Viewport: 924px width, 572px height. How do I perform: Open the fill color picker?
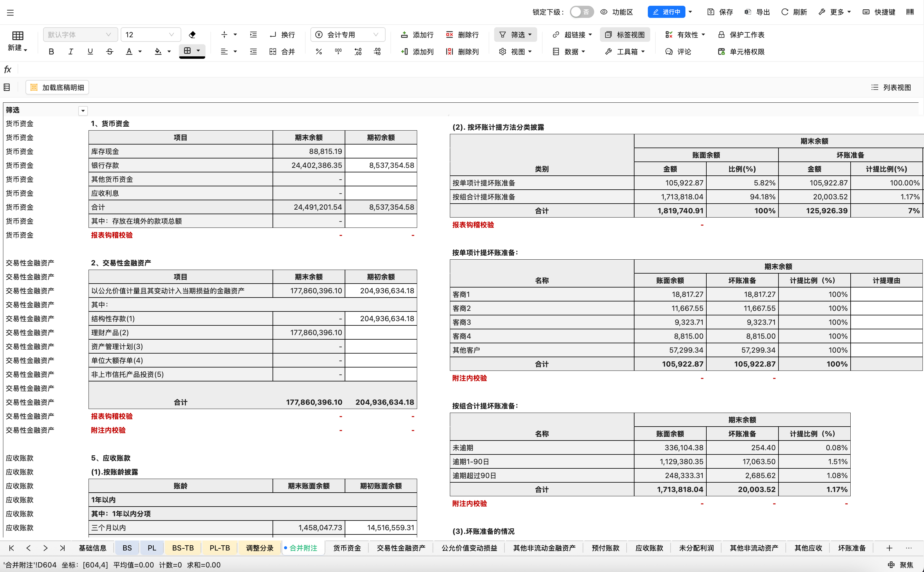[159, 52]
